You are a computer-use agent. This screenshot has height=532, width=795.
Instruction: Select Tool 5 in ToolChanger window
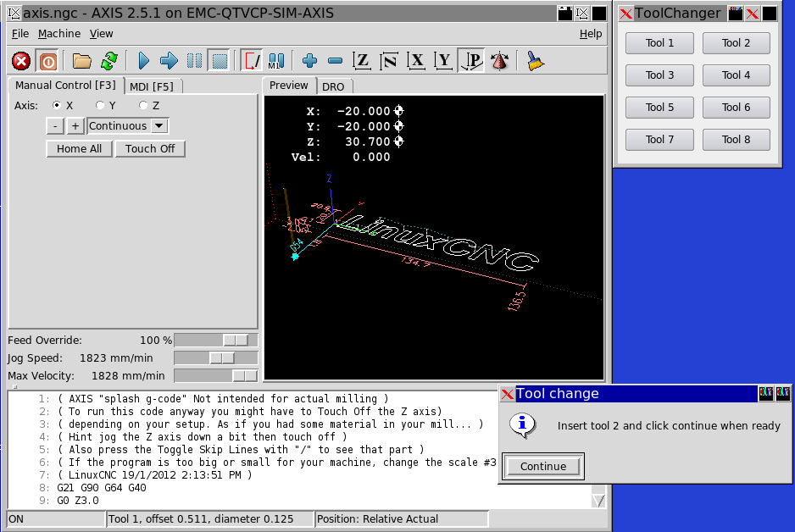click(x=659, y=108)
